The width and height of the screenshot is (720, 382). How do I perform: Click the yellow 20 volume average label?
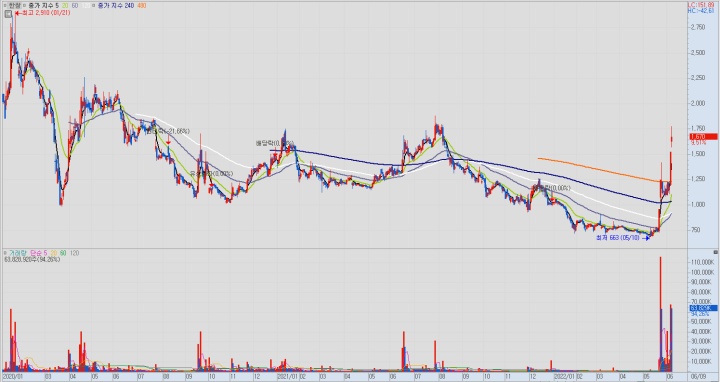coord(53,253)
